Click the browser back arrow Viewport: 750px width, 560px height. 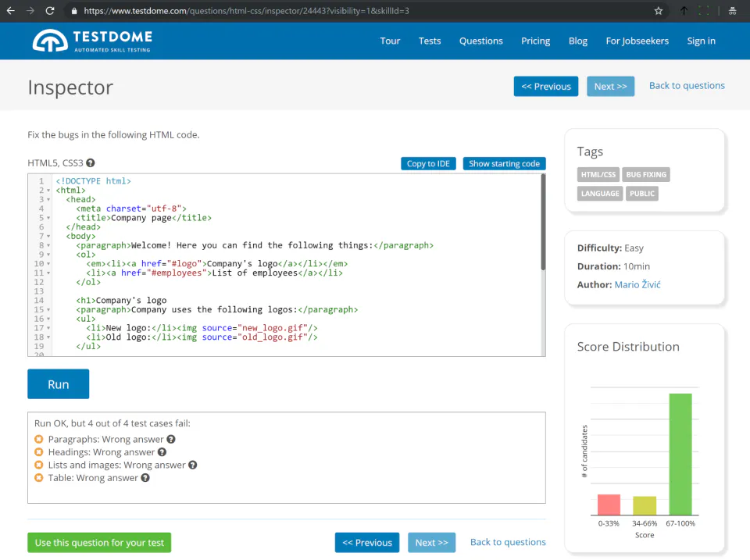click(10, 10)
